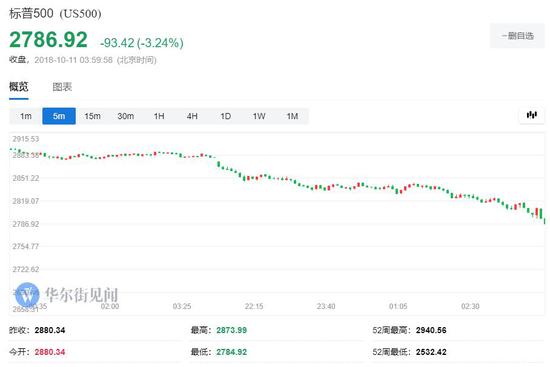
Task: Switch to the 图表 tab
Action: (62, 87)
